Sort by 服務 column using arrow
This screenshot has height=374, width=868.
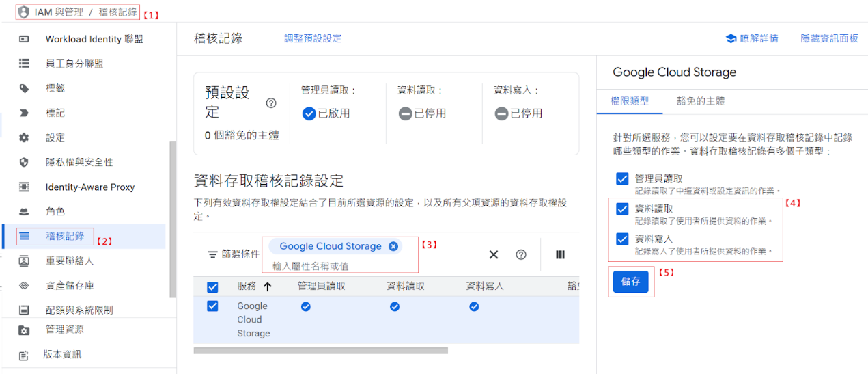tap(267, 286)
